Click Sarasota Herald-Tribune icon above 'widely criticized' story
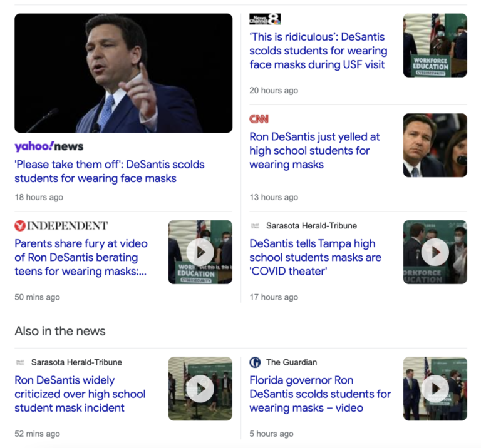Image resolution: width=481 pixels, height=448 pixels. pyautogui.click(x=20, y=362)
